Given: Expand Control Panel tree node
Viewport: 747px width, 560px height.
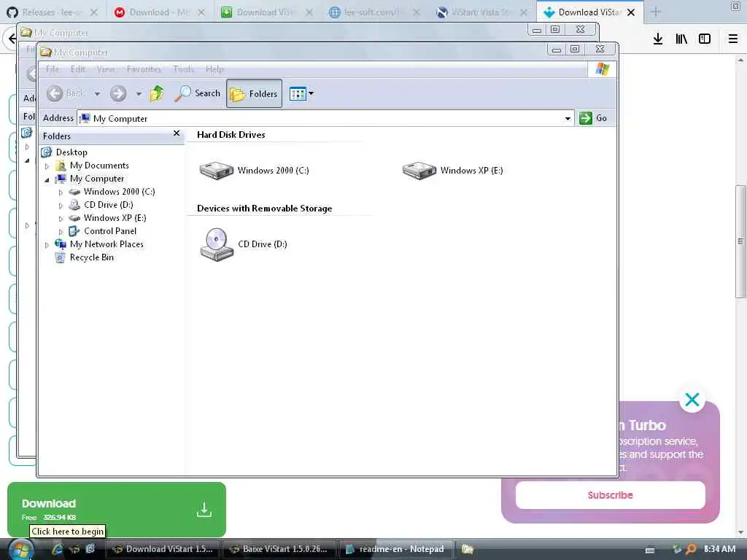Looking at the screenshot, I should pyautogui.click(x=61, y=232).
